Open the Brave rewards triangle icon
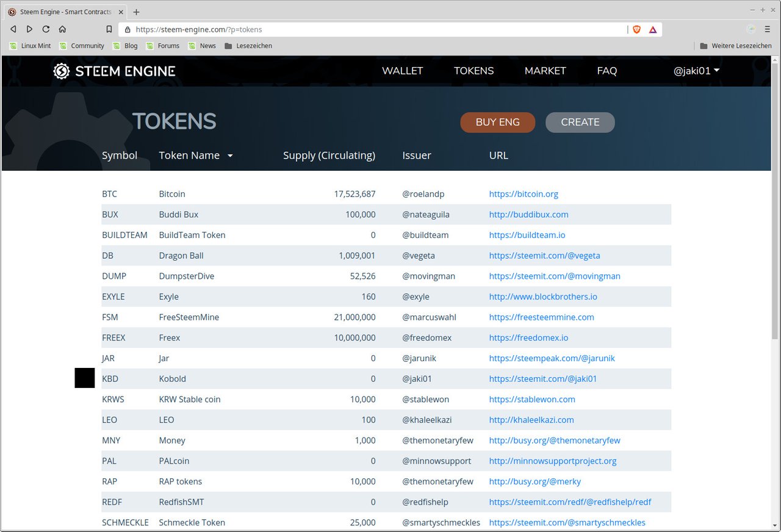This screenshot has height=532, width=781. [653, 29]
